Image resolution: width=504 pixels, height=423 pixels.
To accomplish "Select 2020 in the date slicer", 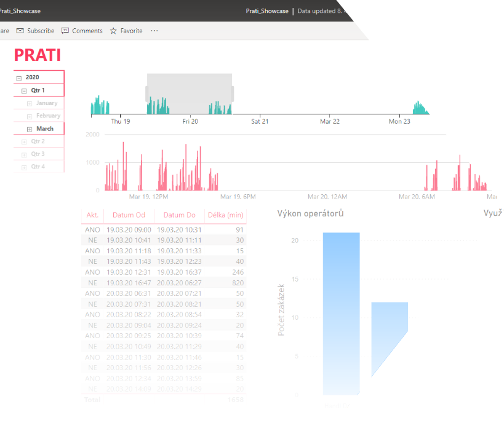I will point(32,77).
